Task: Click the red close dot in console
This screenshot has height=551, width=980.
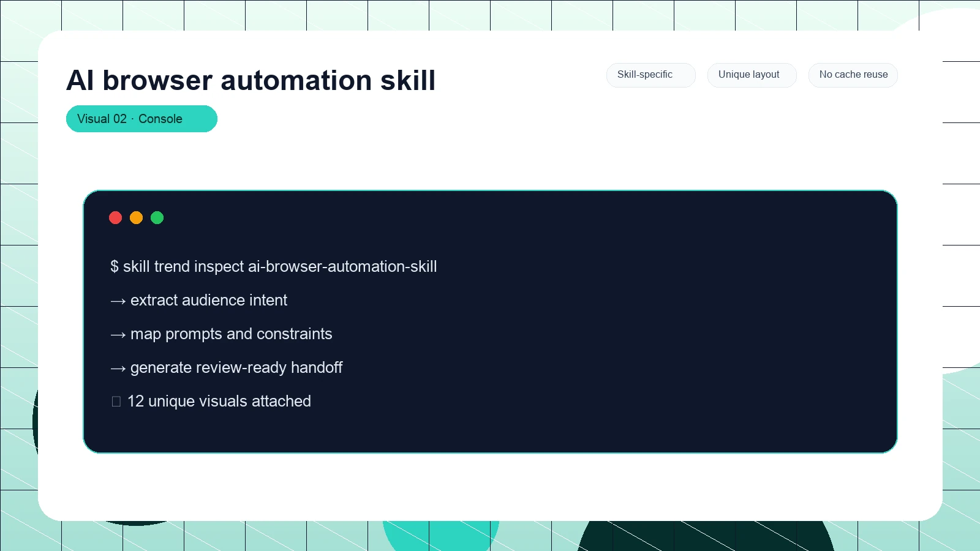Action: point(115,217)
